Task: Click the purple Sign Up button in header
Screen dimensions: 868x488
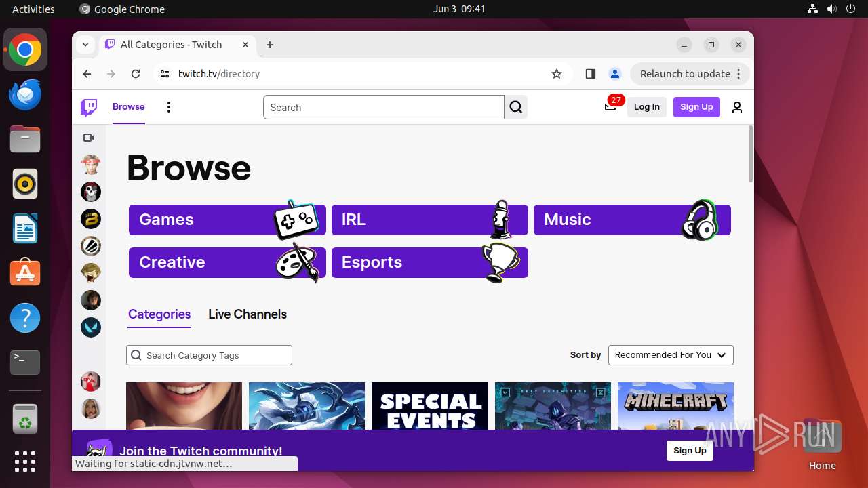Action: point(696,107)
